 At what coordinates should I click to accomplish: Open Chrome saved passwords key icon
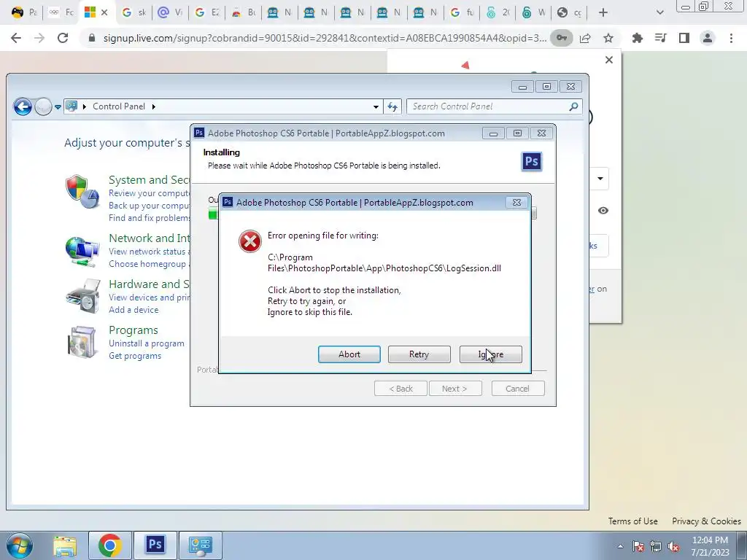point(562,38)
